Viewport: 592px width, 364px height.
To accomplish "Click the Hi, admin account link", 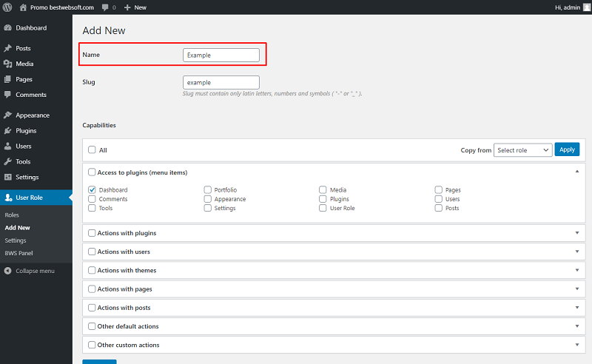I will [x=568, y=7].
